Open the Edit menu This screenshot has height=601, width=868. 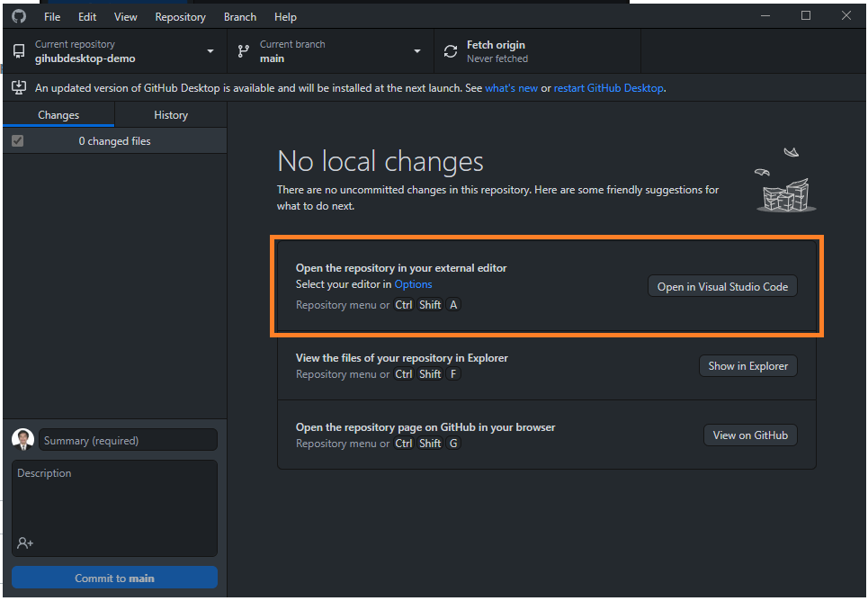(87, 16)
